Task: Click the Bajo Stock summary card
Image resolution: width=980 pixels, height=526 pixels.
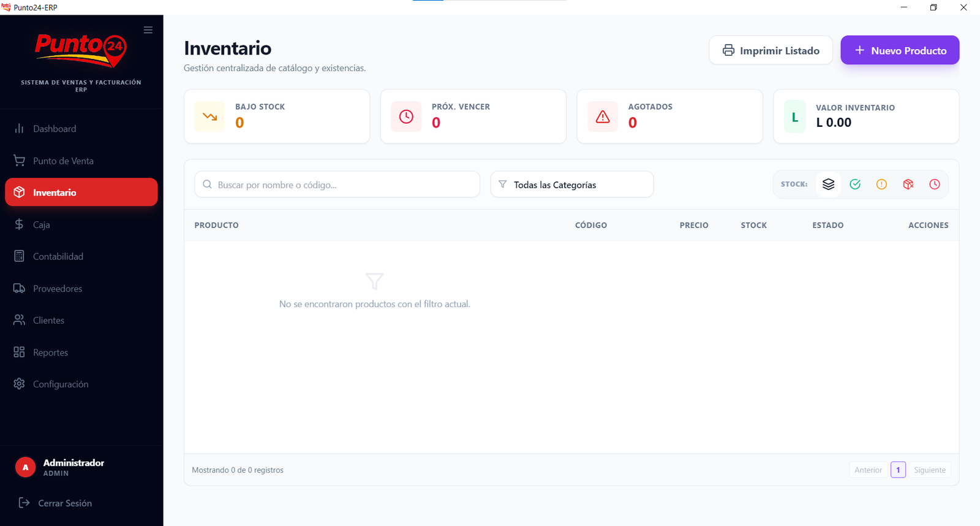Action: [277, 116]
